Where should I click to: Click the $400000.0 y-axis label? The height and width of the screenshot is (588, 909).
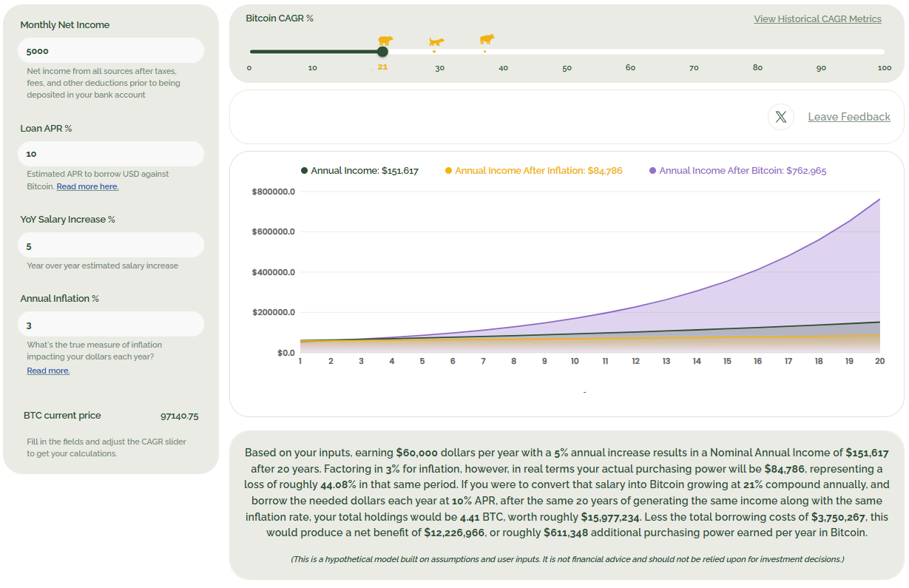pos(274,272)
